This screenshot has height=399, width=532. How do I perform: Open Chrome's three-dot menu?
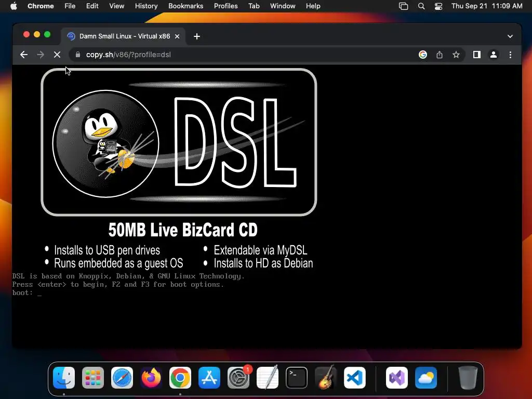[510, 55]
